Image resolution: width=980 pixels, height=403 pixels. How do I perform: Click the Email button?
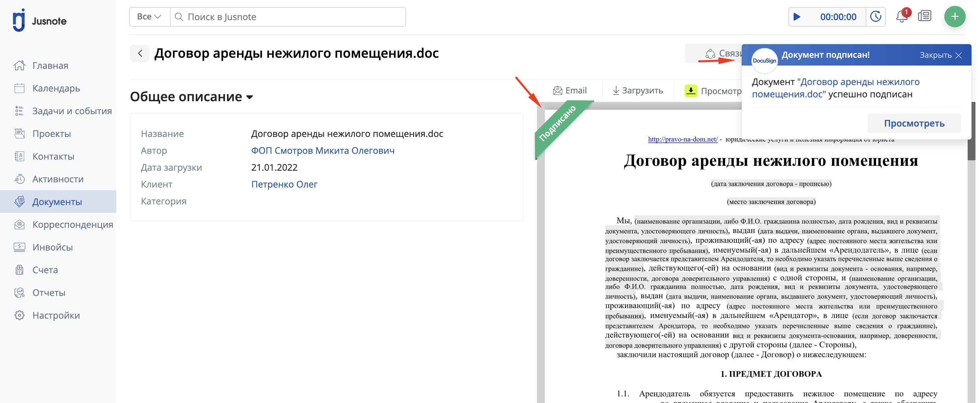pyautogui.click(x=570, y=91)
